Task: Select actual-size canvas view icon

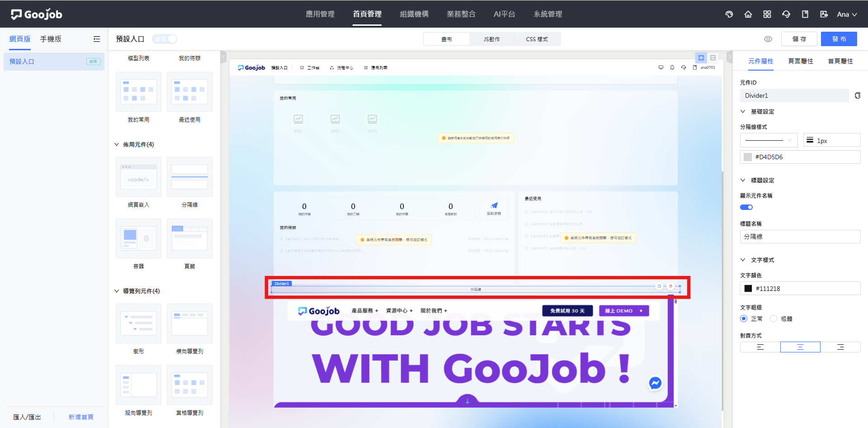Action: tap(713, 58)
